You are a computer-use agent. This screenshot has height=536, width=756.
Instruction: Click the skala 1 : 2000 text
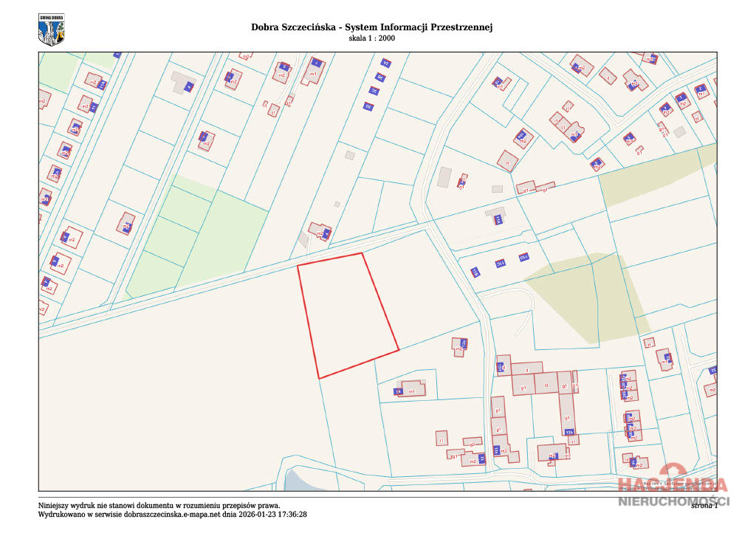[x=372, y=38]
